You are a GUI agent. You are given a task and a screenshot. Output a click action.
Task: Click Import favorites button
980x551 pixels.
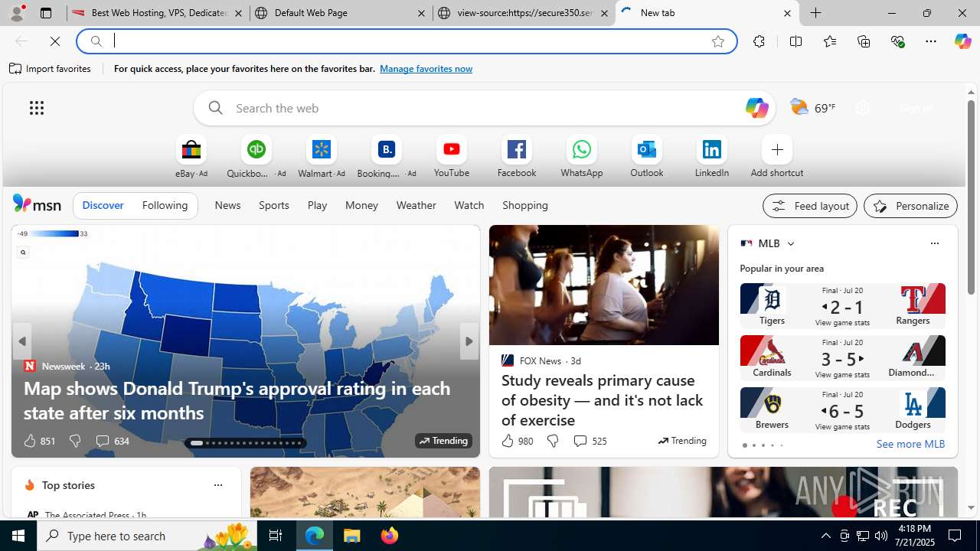click(51, 69)
